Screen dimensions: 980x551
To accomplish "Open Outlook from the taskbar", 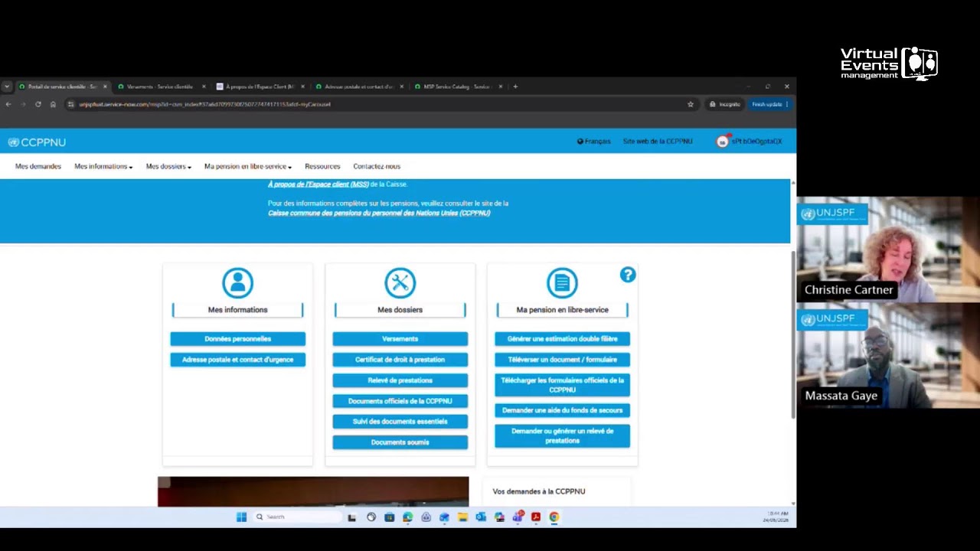I will [x=481, y=517].
